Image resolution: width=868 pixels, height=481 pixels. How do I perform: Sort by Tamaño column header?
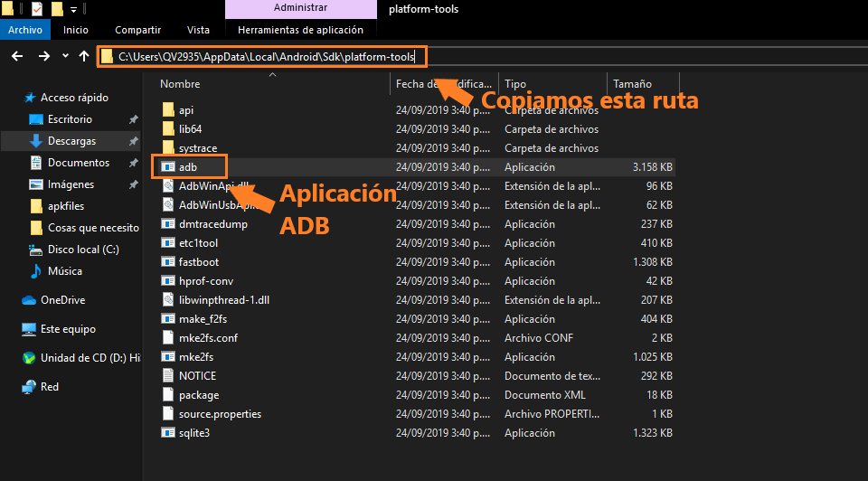[633, 84]
